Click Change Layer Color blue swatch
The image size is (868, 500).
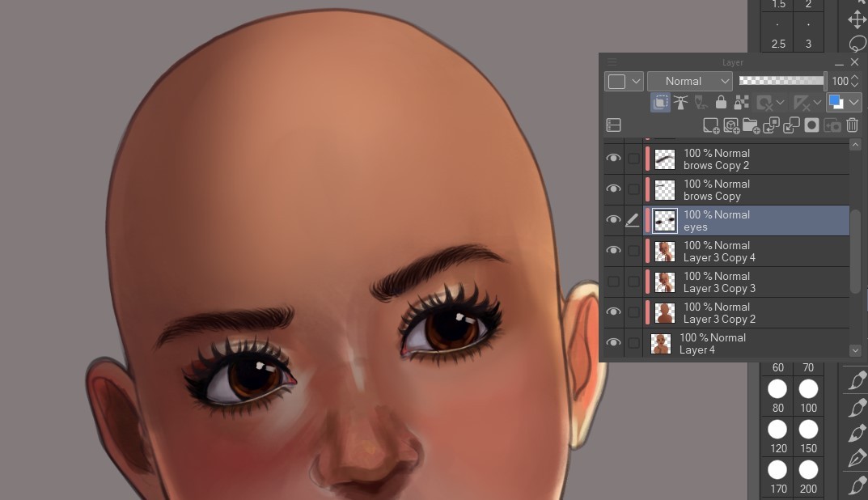point(836,103)
